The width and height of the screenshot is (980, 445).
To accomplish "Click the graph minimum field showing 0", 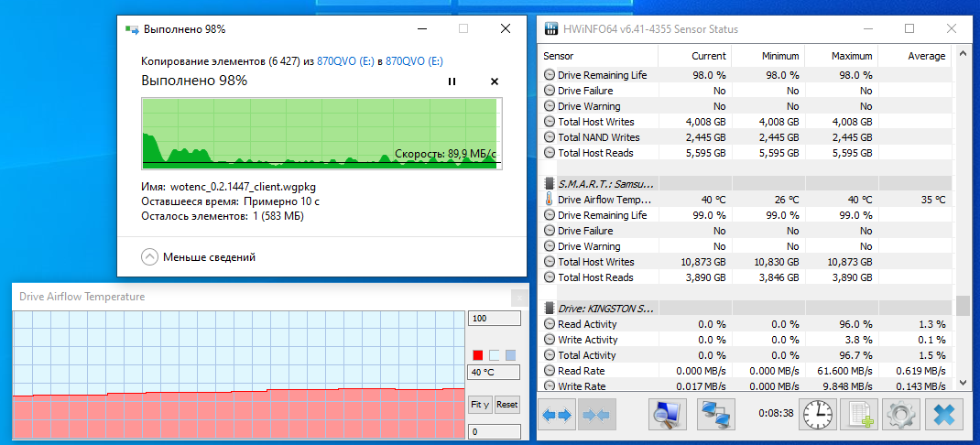I will point(494,432).
